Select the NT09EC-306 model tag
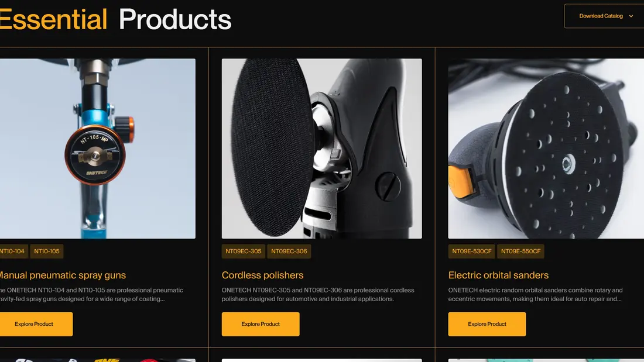 pyautogui.click(x=289, y=251)
